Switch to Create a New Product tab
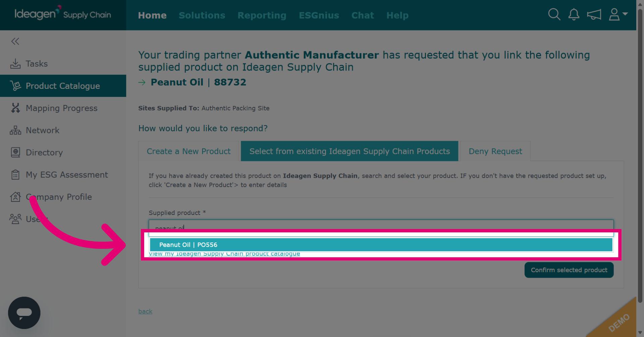The width and height of the screenshot is (644, 337). (189, 151)
